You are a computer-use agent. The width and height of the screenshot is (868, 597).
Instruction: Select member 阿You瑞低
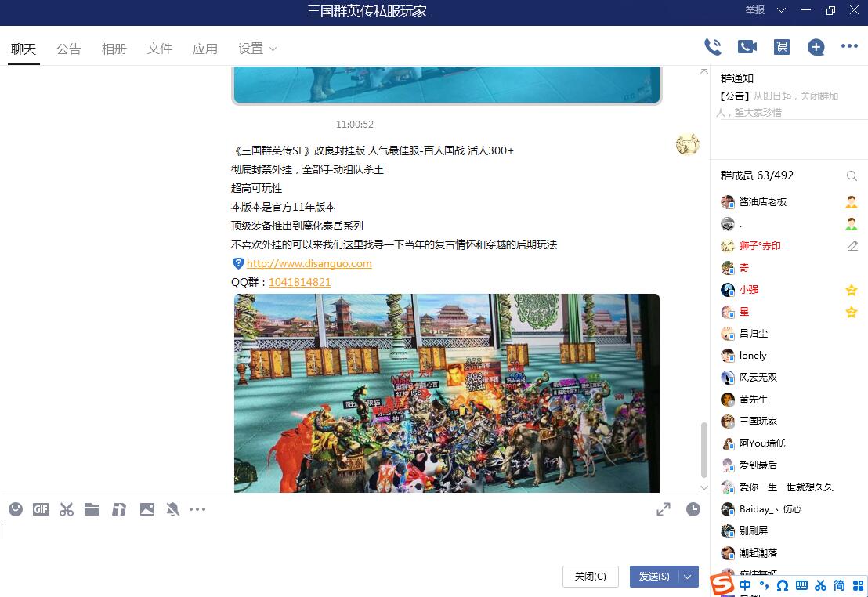pyautogui.click(x=790, y=443)
